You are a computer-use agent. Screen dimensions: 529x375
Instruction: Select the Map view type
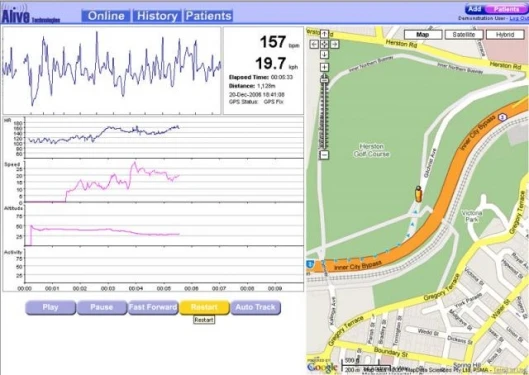(423, 34)
